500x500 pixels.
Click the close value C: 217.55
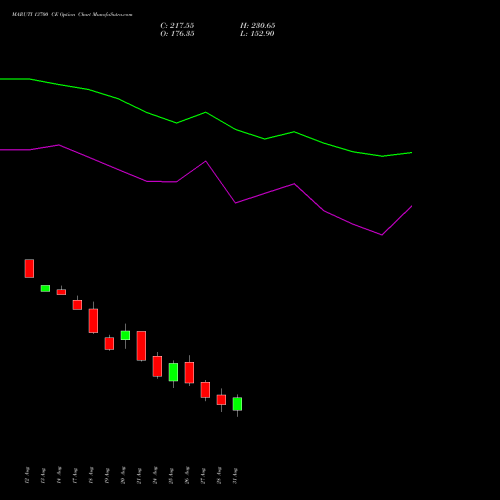point(177,26)
